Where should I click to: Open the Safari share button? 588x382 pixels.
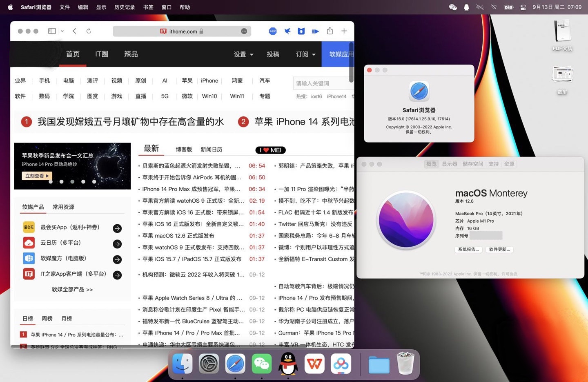tap(330, 31)
